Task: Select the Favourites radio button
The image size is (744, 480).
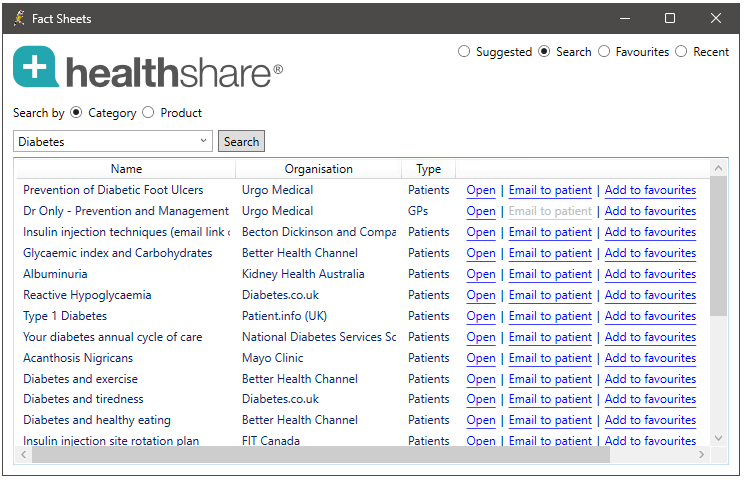Action: point(604,51)
